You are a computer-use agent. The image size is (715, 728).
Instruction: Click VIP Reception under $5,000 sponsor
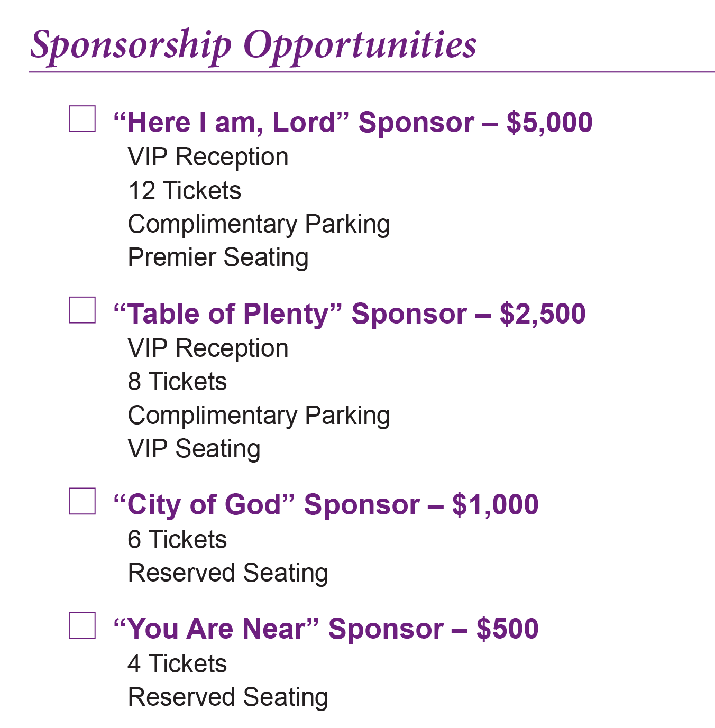208,158
